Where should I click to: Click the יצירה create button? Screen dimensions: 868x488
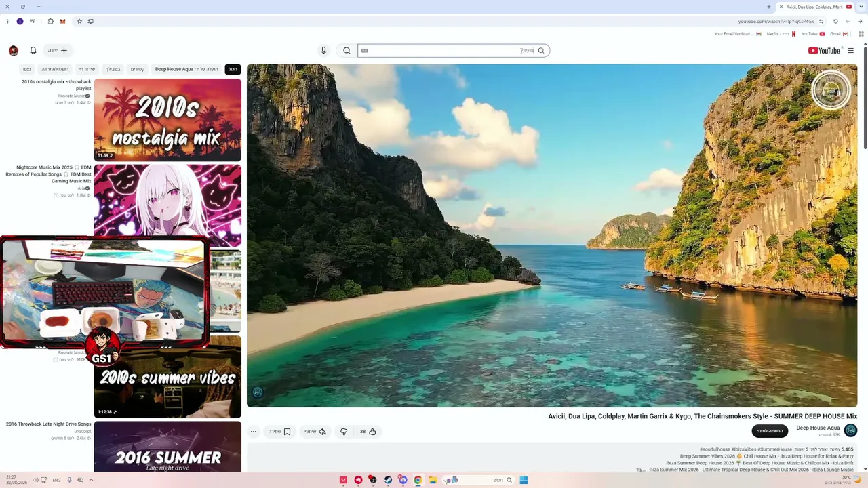58,50
